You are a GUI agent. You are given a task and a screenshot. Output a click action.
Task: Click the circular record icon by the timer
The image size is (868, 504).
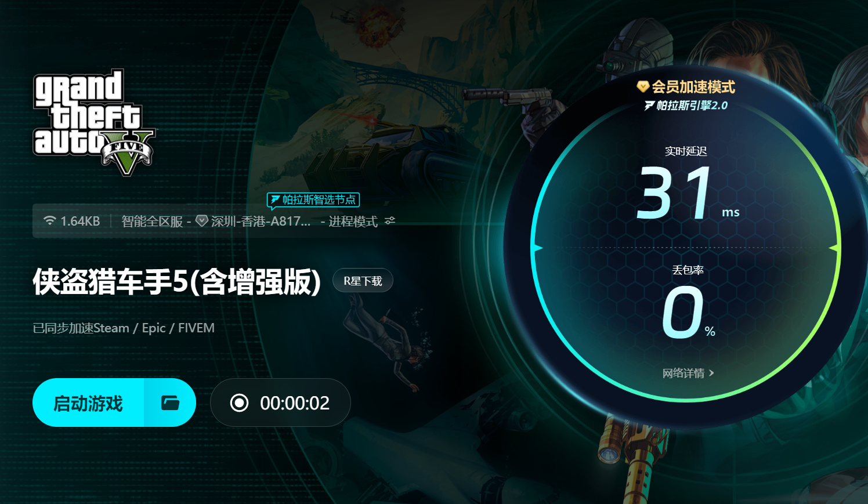point(239,403)
